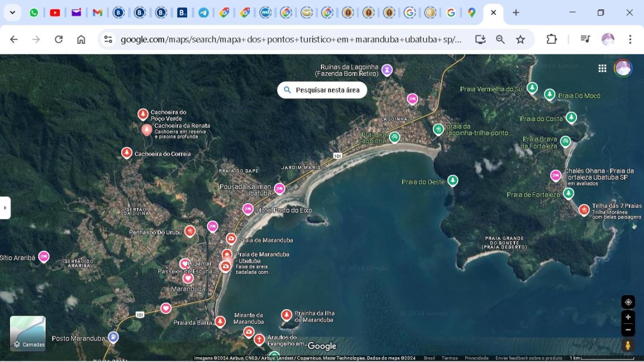644x362 pixels.
Task: Select Praia do Oeste marker
Action: [x=453, y=181]
